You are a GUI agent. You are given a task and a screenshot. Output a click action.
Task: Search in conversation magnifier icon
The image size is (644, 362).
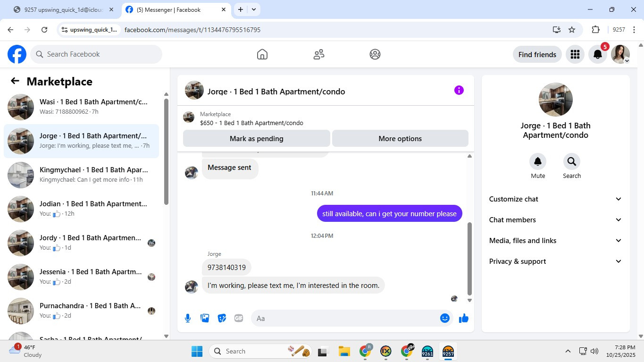(572, 162)
